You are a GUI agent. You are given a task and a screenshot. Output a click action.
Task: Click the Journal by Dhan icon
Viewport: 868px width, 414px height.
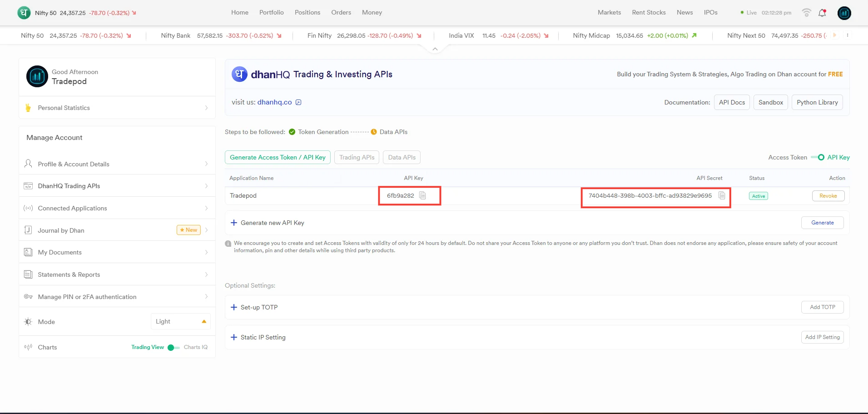28,230
